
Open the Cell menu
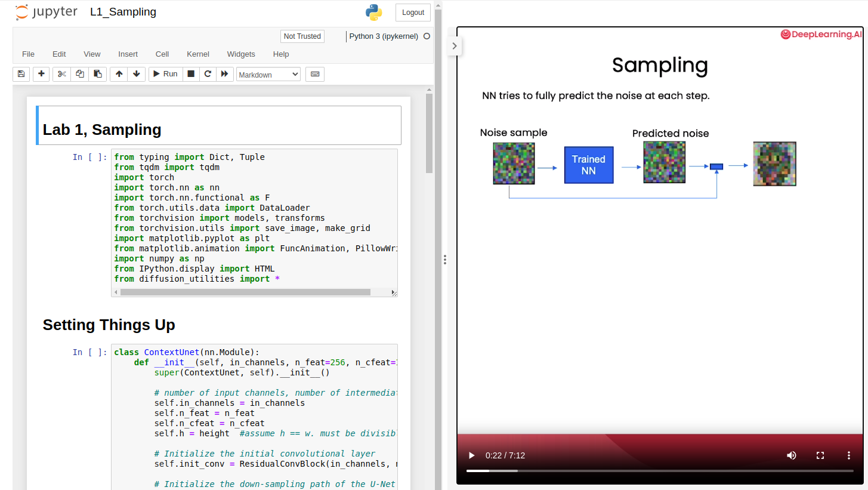click(162, 54)
